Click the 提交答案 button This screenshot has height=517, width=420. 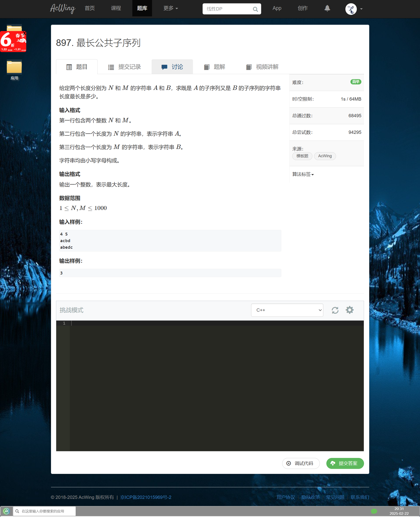(345, 463)
